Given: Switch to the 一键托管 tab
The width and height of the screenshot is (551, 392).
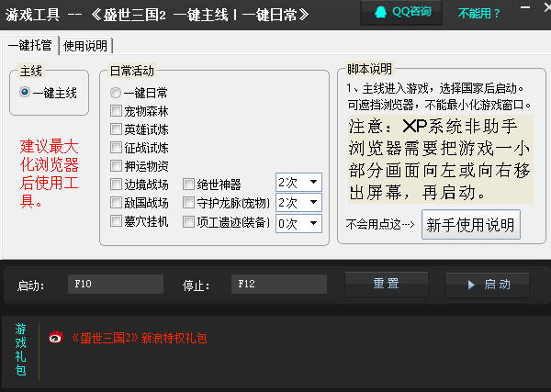Looking at the screenshot, I should click(x=30, y=45).
